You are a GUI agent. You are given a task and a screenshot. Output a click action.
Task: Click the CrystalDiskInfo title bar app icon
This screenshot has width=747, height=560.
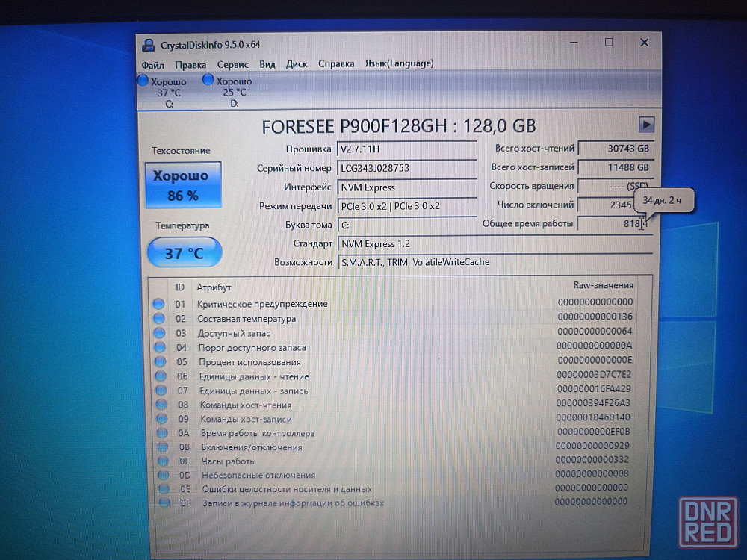pyautogui.click(x=149, y=46)
